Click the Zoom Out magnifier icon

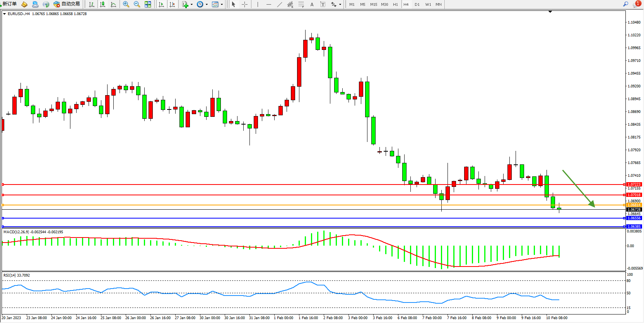point(137,4)
